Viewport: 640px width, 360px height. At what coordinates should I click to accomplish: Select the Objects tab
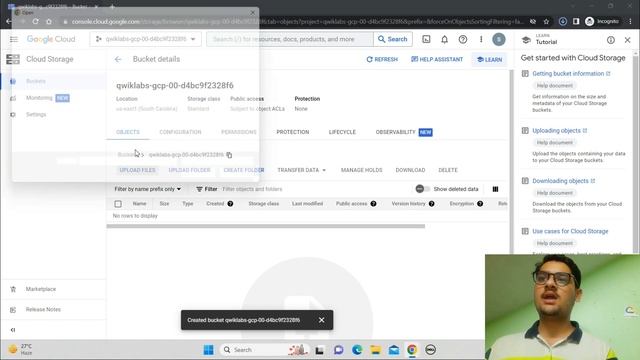pos(128,132)
